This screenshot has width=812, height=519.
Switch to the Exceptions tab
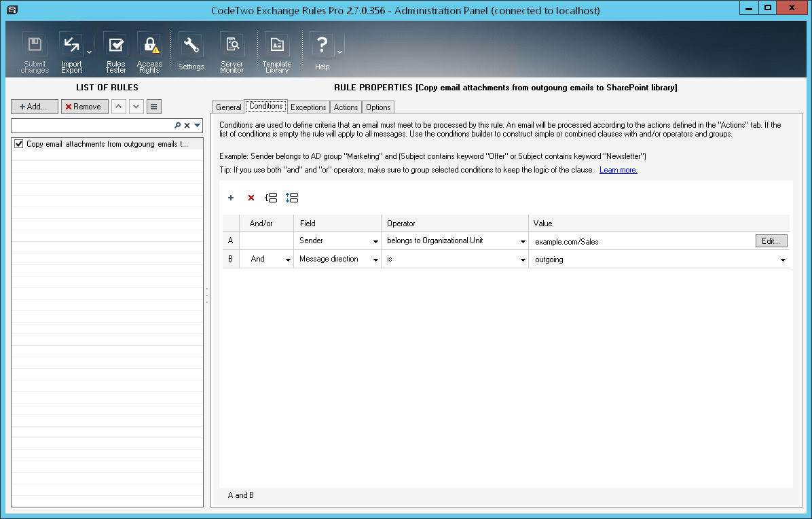click(308, 107)
